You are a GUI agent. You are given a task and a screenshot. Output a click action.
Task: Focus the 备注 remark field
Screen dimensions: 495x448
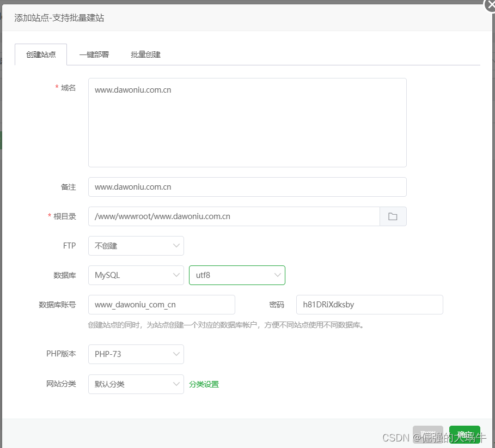point(247,187)
